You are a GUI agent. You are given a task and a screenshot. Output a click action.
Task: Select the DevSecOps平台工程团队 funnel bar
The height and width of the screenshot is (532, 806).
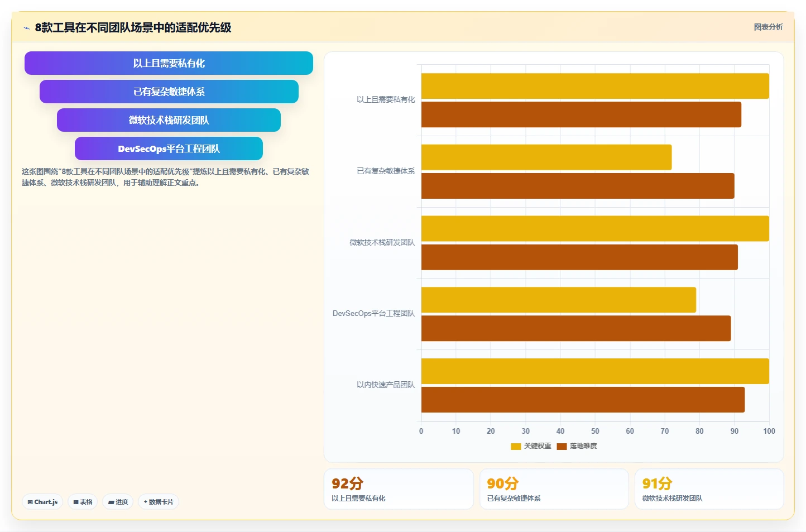pyautogui.click(x=169, y=148)
